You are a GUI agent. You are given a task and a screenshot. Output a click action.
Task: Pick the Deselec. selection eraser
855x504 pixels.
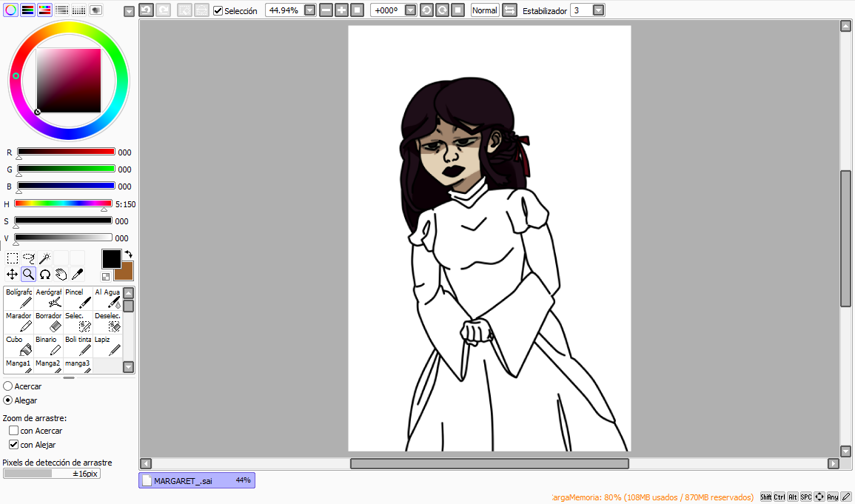click(107, 322)
